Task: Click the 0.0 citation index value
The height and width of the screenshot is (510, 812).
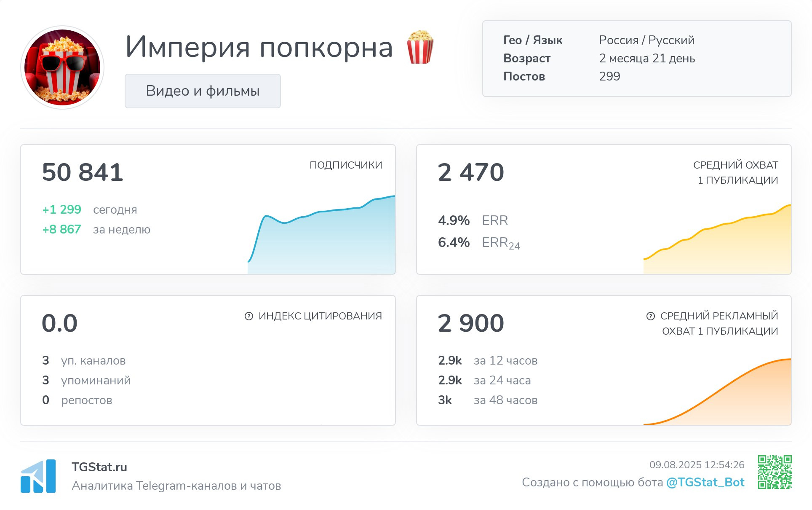Action: [59, 323]
